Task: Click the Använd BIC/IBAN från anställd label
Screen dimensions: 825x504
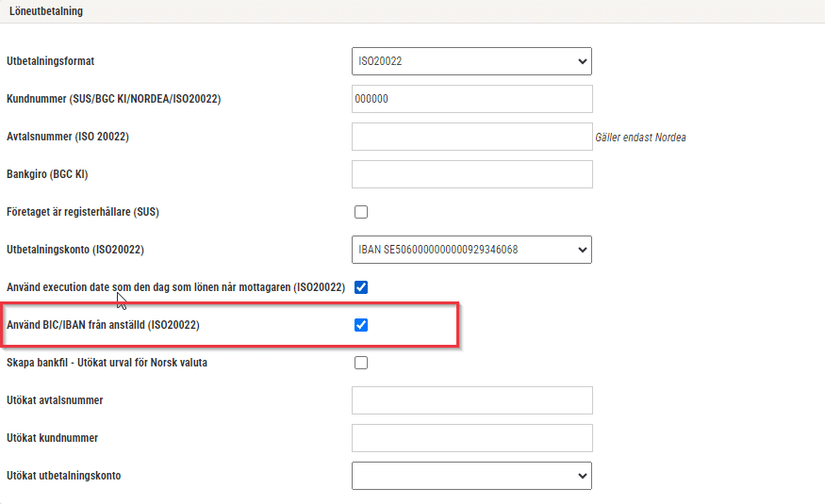Action: (103, 325)
